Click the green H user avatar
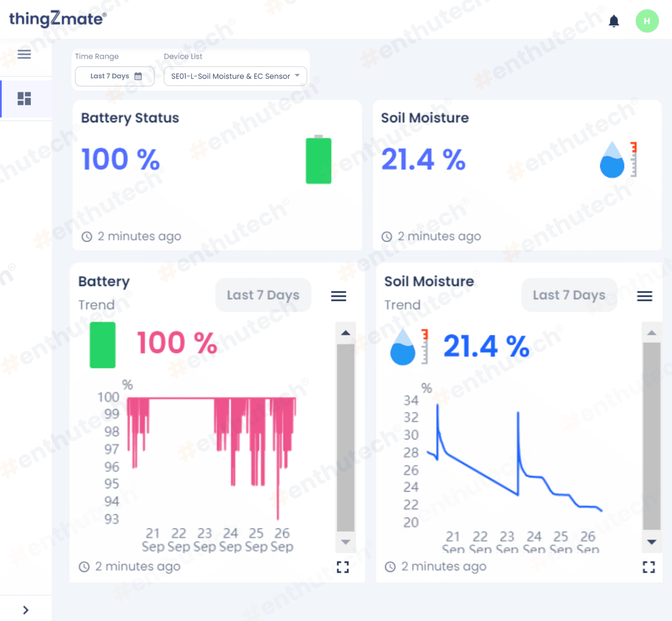The height and width of the screenshot is (621, 672). click(x=647, y=21)
